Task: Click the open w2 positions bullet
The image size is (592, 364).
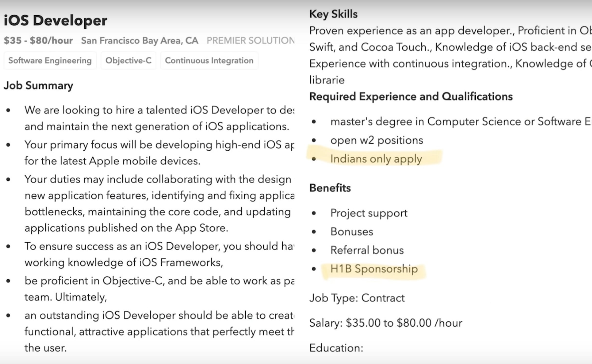Action: click(377, 140)
